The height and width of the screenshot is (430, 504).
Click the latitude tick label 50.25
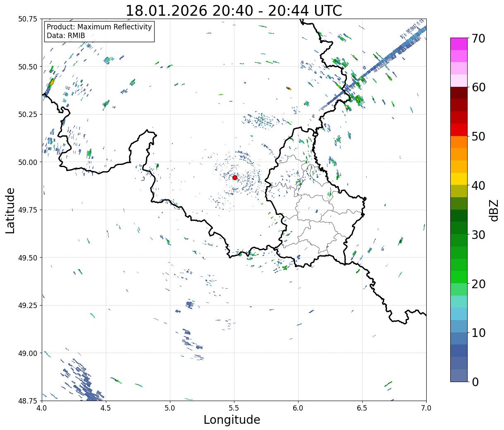[28, 115]
